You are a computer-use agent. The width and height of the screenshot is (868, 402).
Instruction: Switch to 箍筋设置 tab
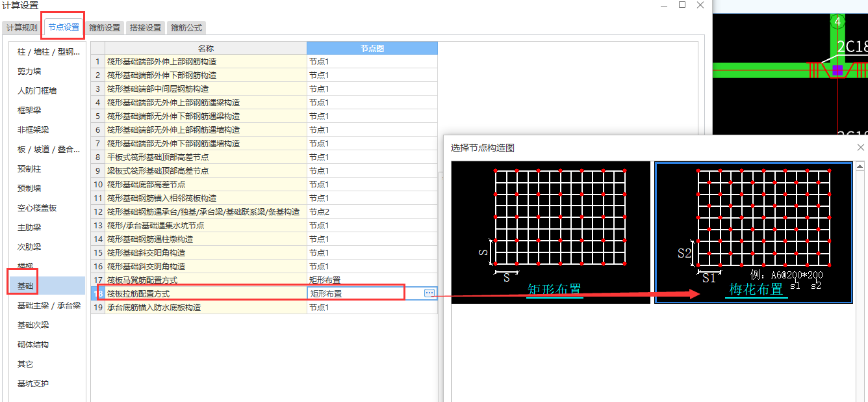105,28
